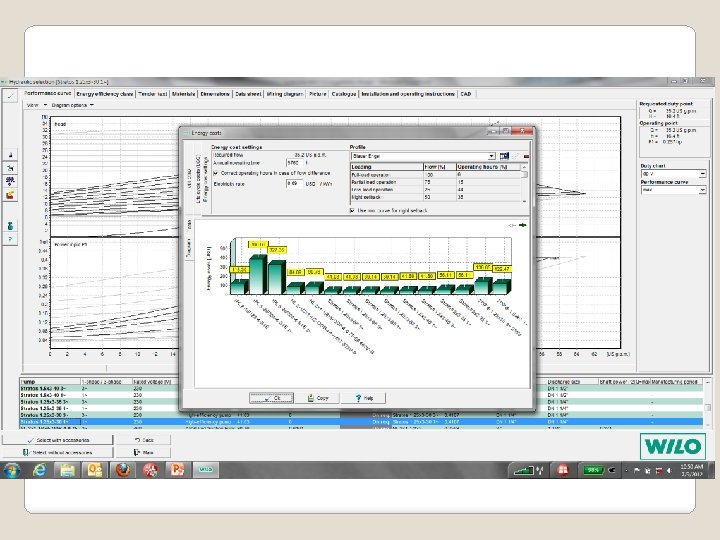The image size is (720, 540).
Task: Select the Partial load operation row
Action: tap(435, 182)
